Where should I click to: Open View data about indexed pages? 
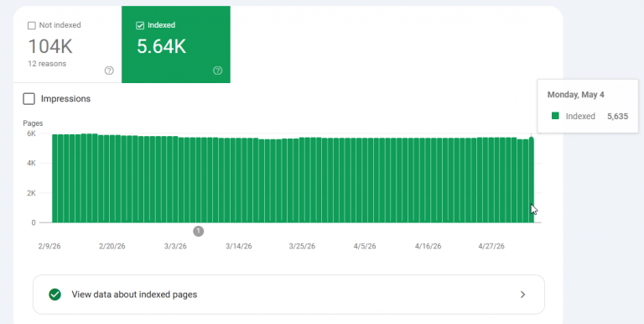(x=288, y=295)
